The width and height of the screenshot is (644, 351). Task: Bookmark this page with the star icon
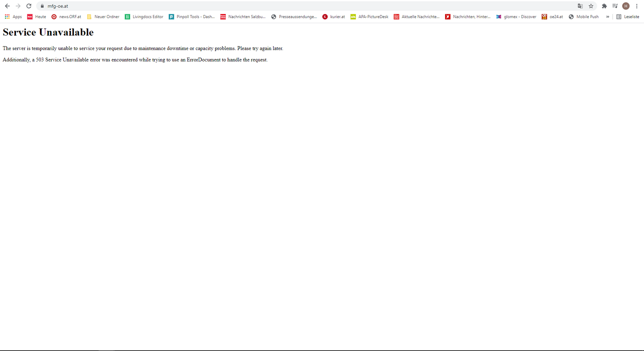click(591, 6)
